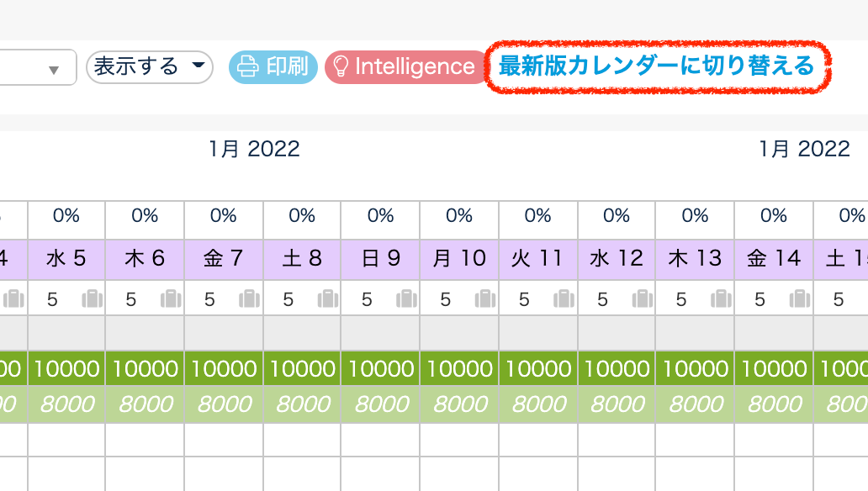
Task: Click the lightbulb icon on the Intelligence button
Action: click(341, 66)
